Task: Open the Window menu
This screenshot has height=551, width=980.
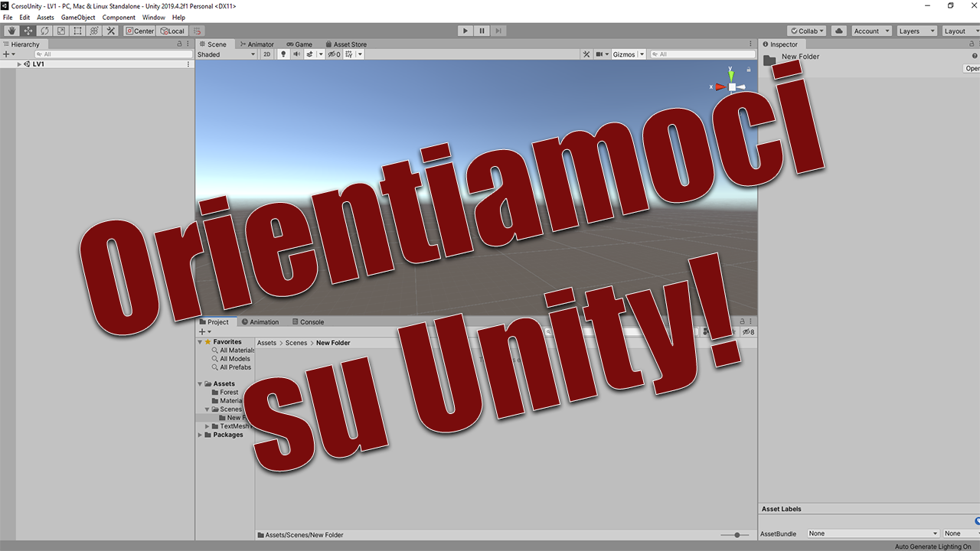Action: point(153,17)
